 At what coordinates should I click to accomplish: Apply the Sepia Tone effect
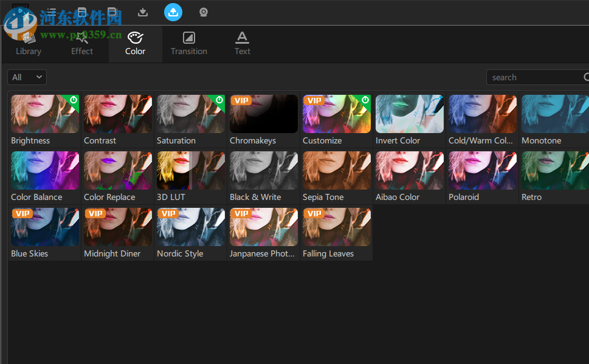point(336,172)
